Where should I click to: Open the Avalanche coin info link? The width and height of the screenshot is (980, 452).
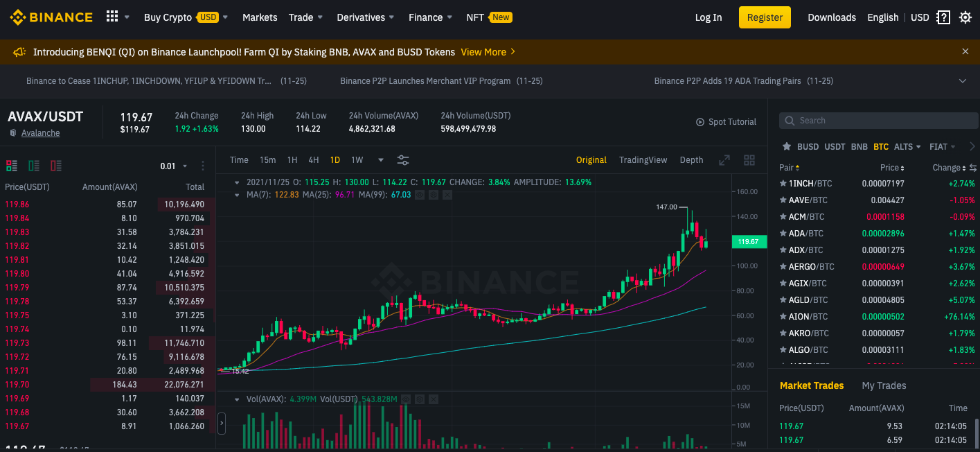tap(41, 133)
